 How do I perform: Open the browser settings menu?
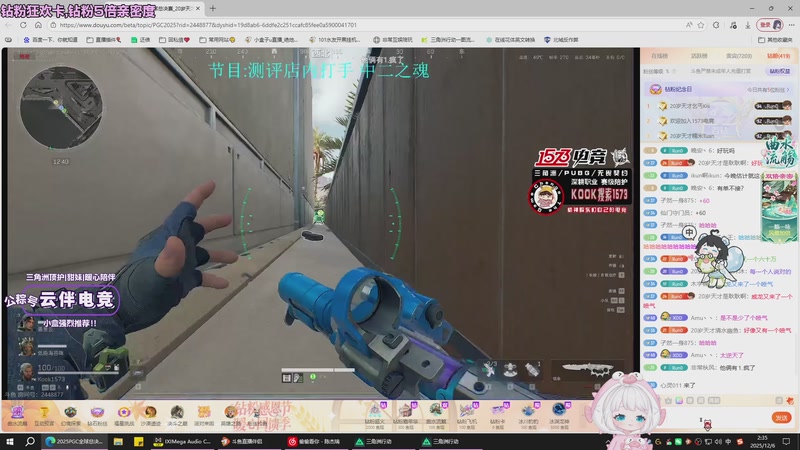pos(791,25)
